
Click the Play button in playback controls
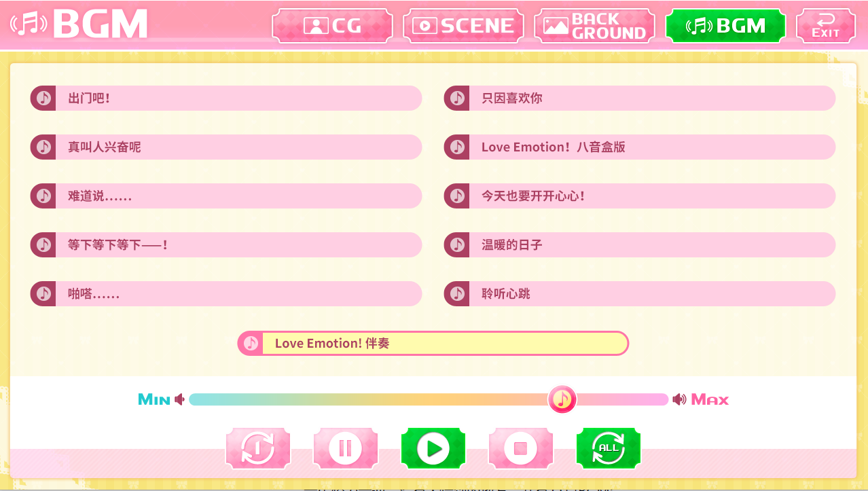coord(433,448)
